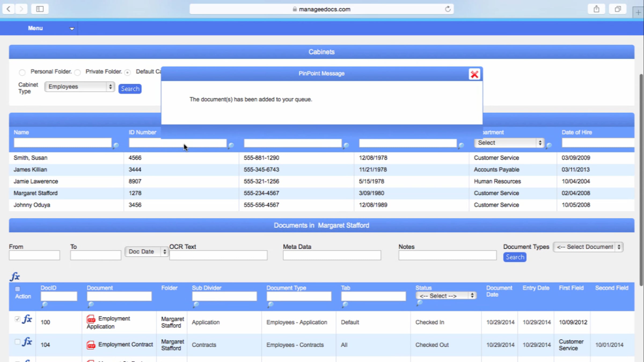Click the Name column header
This screenshot has height=362, width=644.
pyautogui.click(x=21, y=132)
